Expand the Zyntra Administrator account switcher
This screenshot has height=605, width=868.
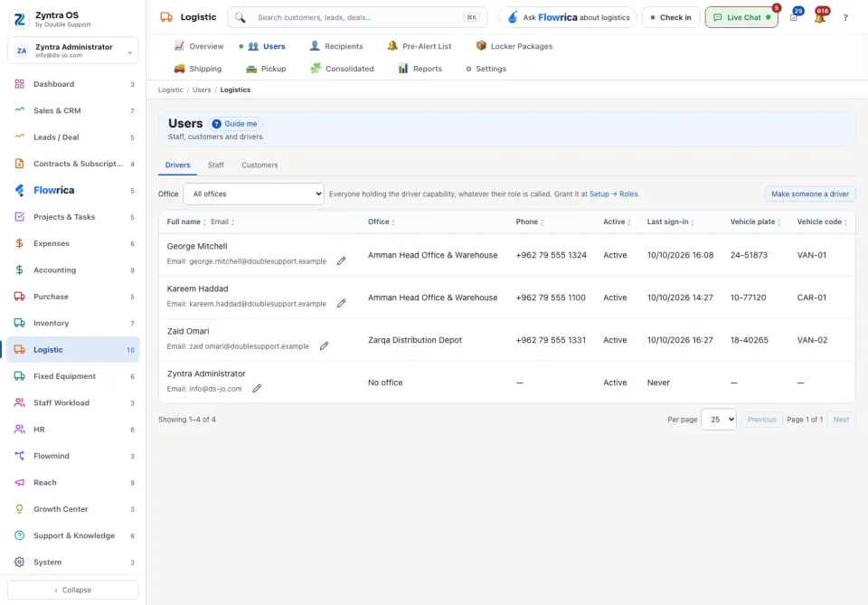pos(73,51)
